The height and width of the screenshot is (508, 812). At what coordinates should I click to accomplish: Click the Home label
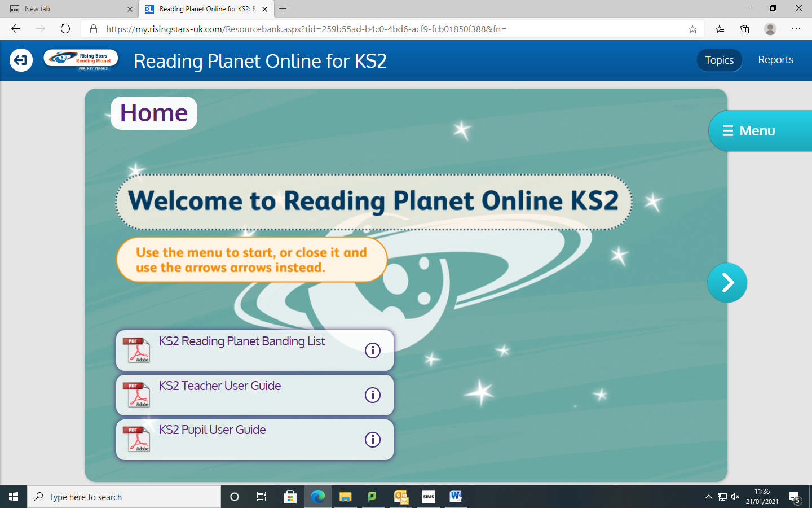[x=154, y=113]
